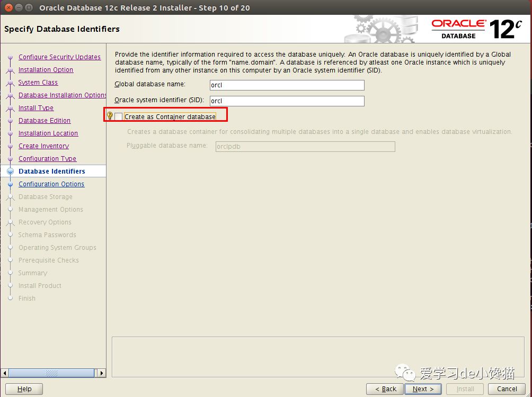Click sidebar scrollbar left arrow

pos(5,373)
